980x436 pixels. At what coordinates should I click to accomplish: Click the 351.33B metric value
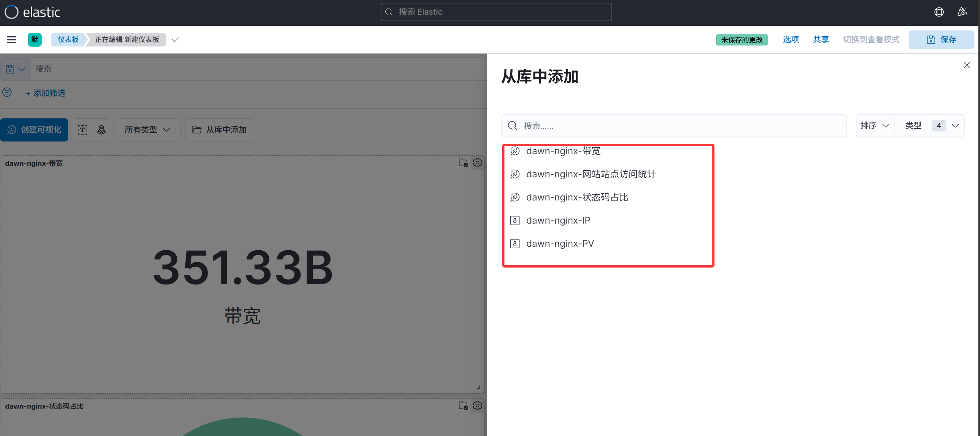(243, 268)
